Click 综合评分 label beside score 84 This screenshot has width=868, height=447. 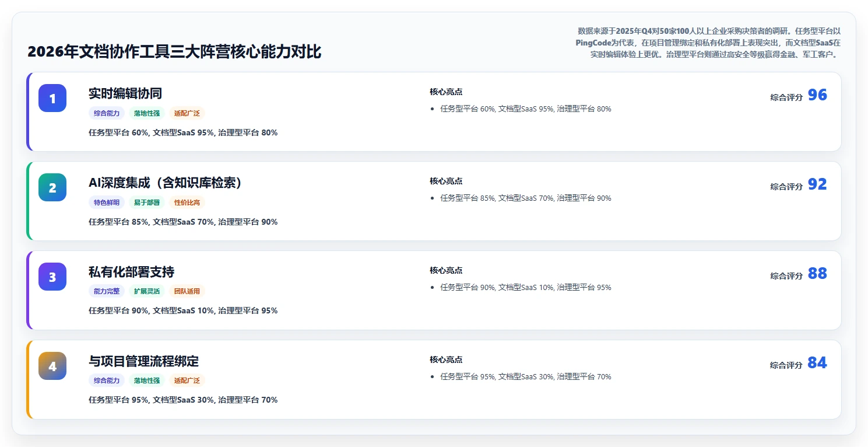pos(786,365)
